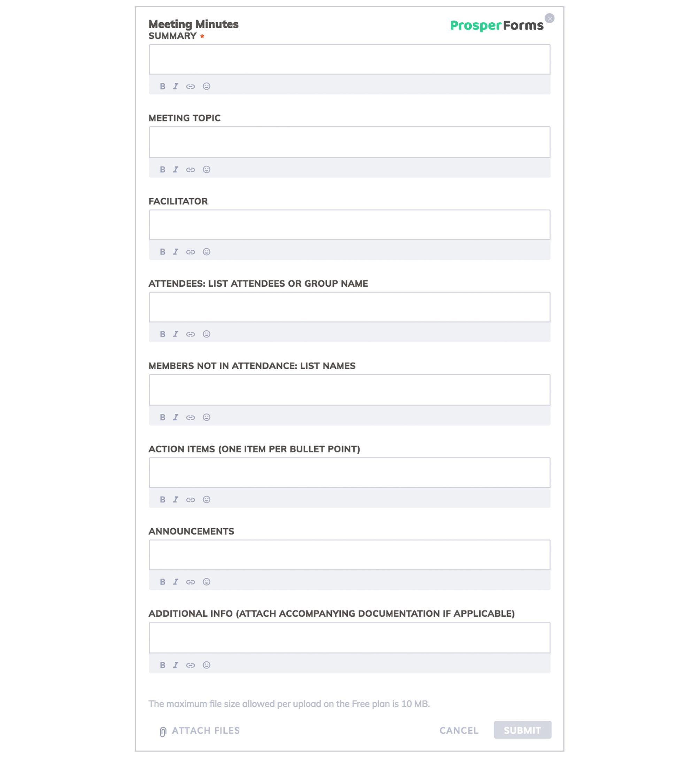Screen dimensions: 700x761
Task: Expand emoji picker in MEETING TOPIC toolbar
Action: point(206,169)
